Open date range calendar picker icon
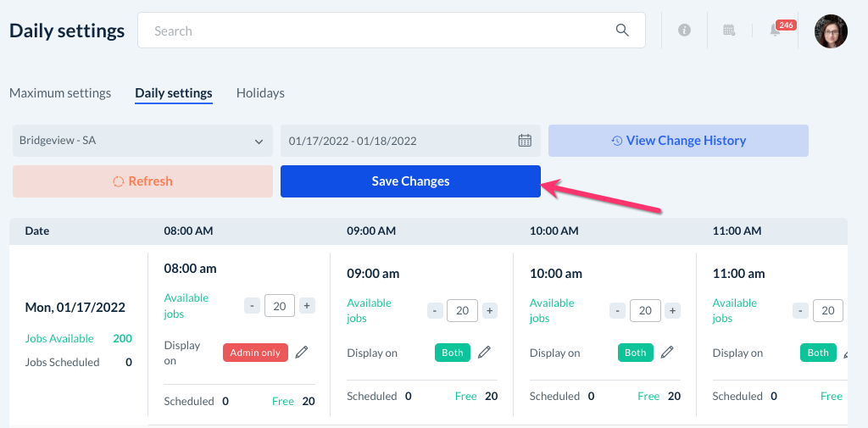 [x=525, y=141]
